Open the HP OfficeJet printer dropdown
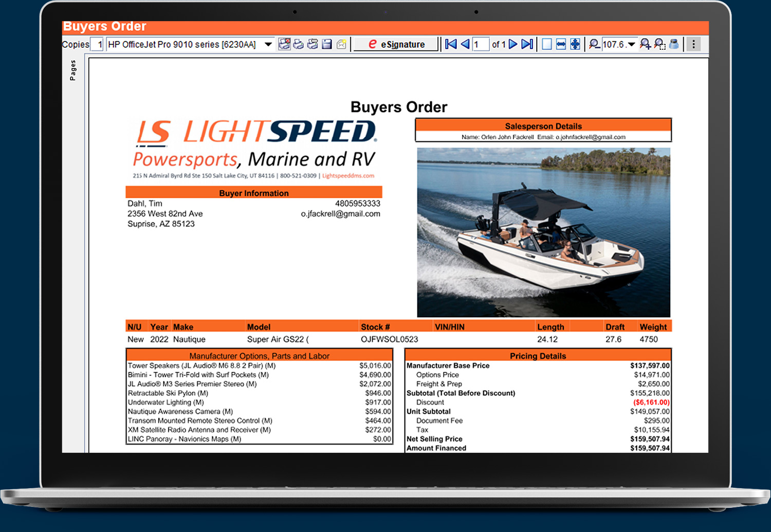771x532 pixels. click(268, 44)
